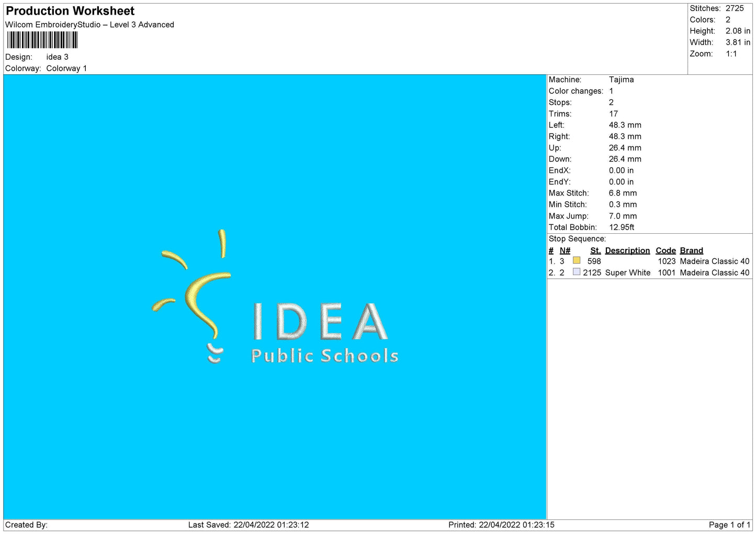
Task: Click the Stitches value 2725
Action: tap(735, 8)
